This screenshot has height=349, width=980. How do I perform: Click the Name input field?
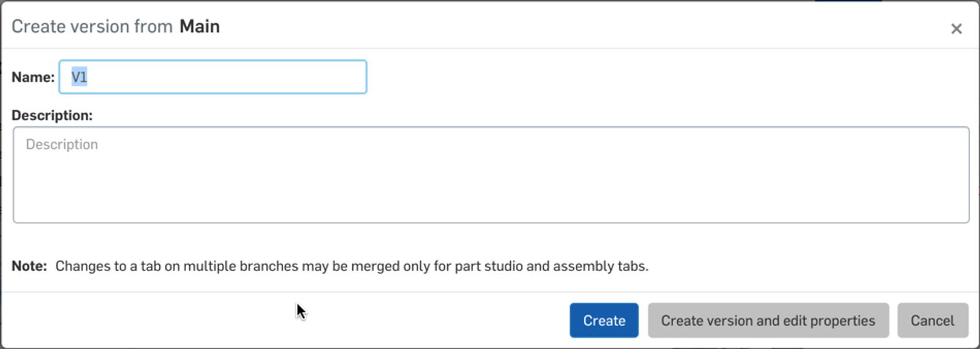(213, 77)
